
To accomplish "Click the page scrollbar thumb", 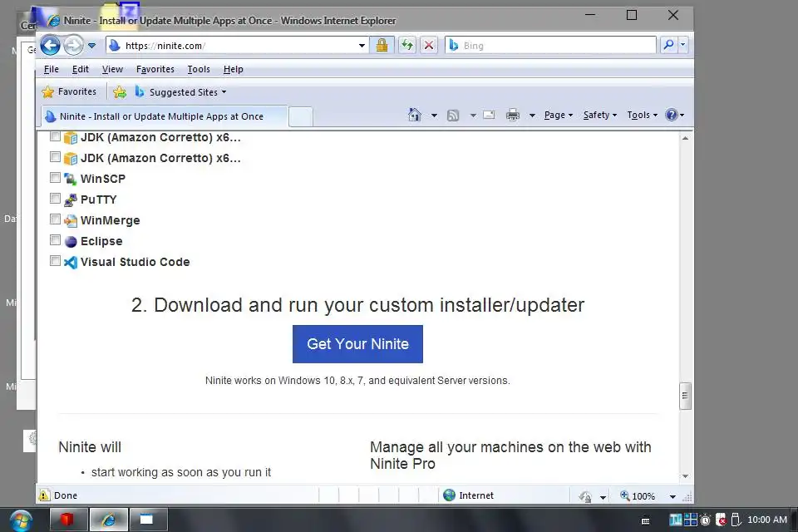I will click(685, 396).
